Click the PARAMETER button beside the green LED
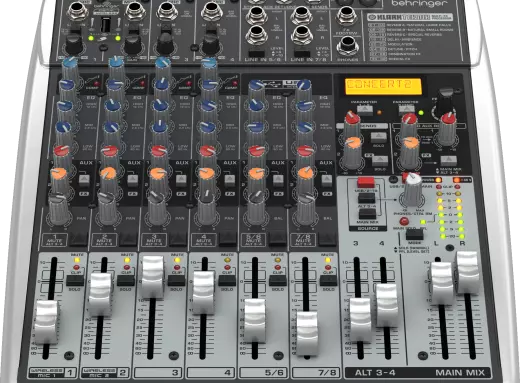The image size is (520, 383). (x=407, y=109)
